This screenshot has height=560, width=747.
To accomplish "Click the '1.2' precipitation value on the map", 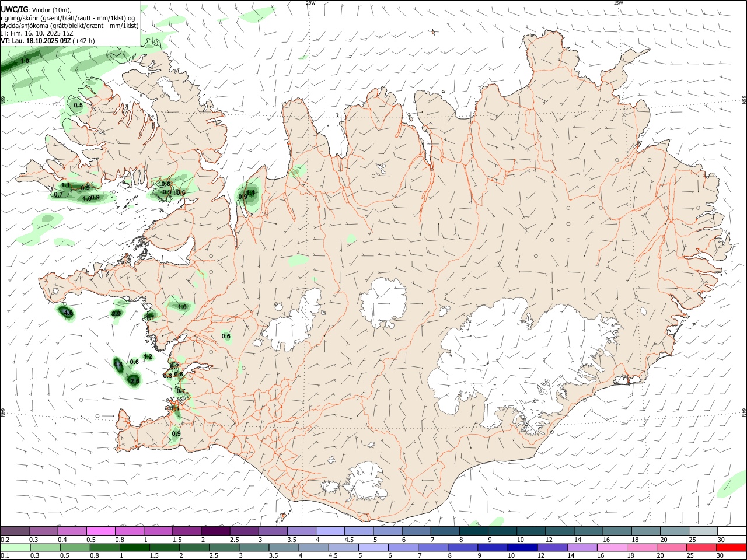I will coord(148,357).
